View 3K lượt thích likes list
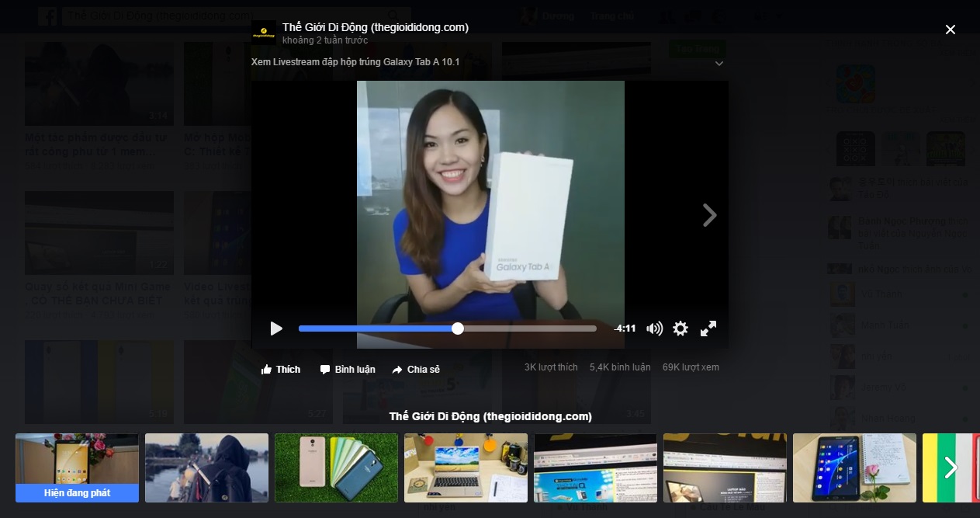Image resolution: width=980 pixels, height=518 pixels. click(551, 367)
